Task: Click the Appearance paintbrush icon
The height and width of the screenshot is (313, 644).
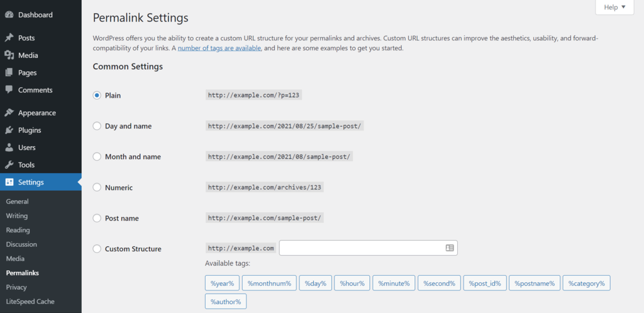Action: [9, 113]
